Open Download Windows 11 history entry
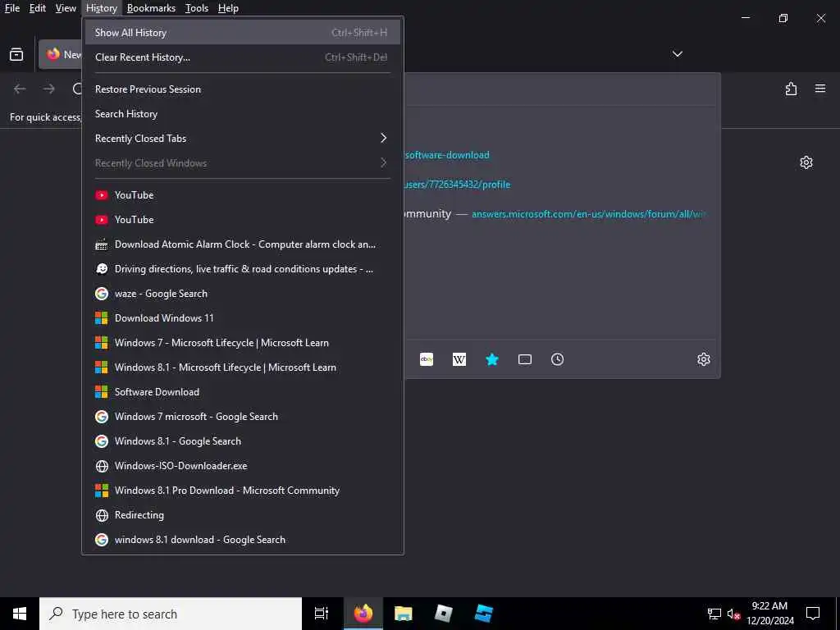Image resolution: width=840 pixels, height=630 pixels. (x=242, y=319)
